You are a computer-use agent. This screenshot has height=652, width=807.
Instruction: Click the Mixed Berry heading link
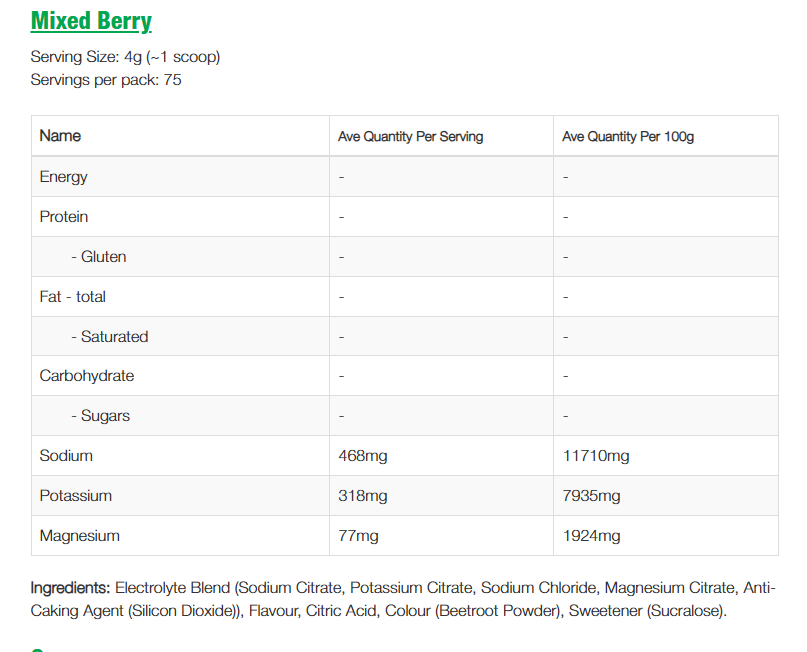[91, 21]
